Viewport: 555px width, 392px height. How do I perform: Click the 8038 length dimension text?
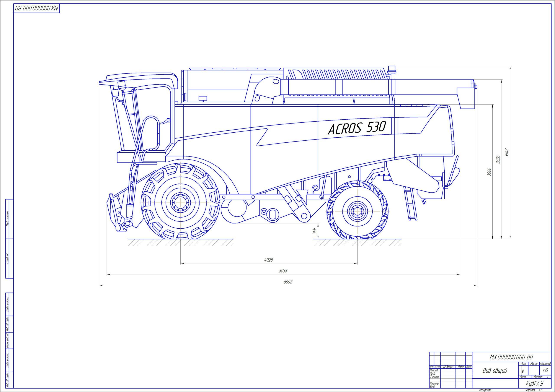click(x=283, y=271)
